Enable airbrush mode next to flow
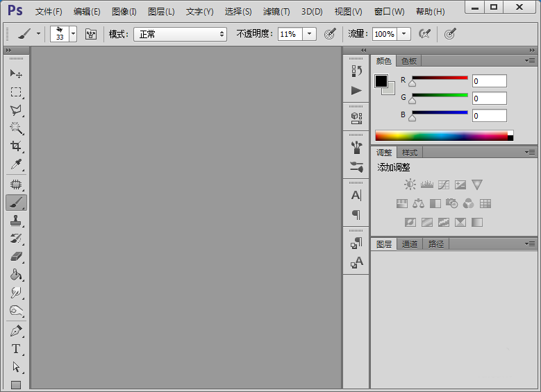Image resolution: width=541 pixels, height=392 pixels. 424,34
